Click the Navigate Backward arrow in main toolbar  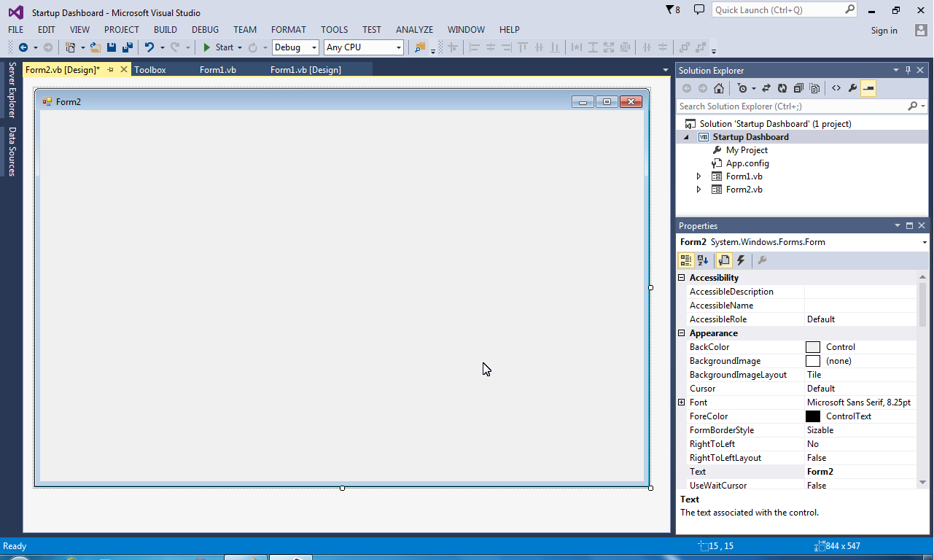23,47
